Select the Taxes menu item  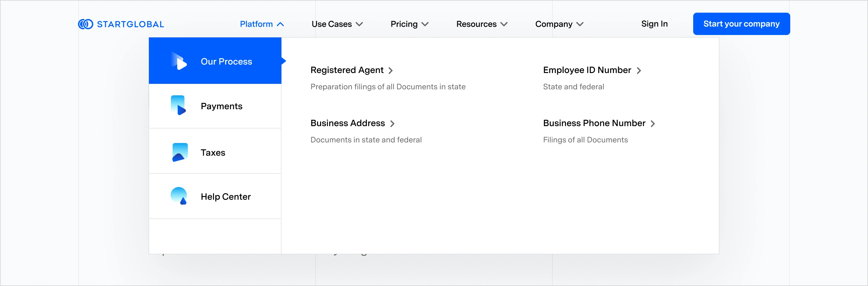(x=213, y=153)
